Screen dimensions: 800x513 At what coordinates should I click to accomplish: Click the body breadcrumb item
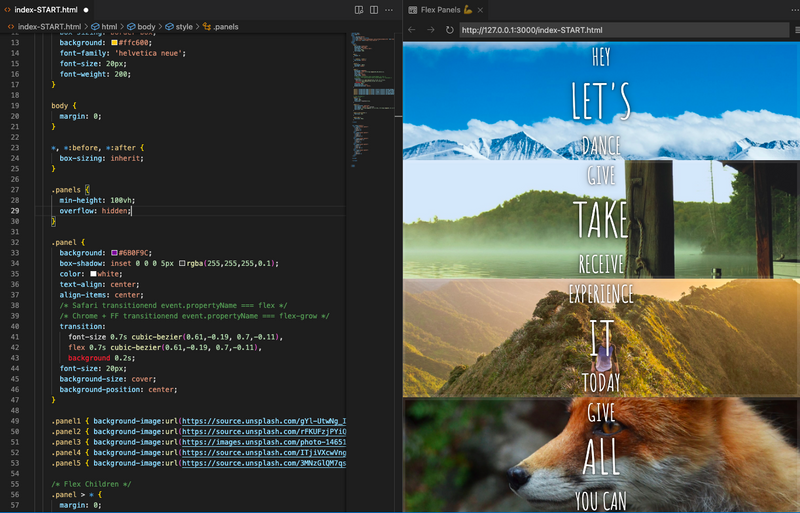pyautogui.click(x=146, y=26)
